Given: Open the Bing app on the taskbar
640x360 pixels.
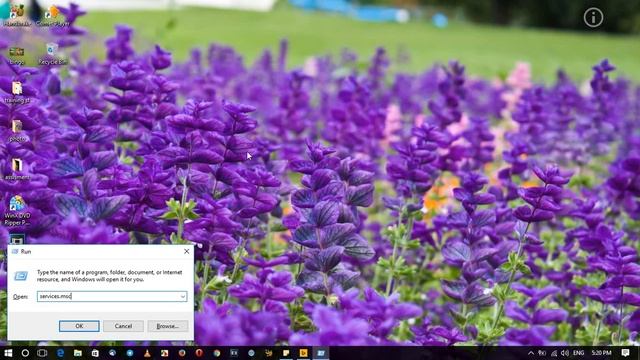Looking at the screenshot, I should coord(304,353).
